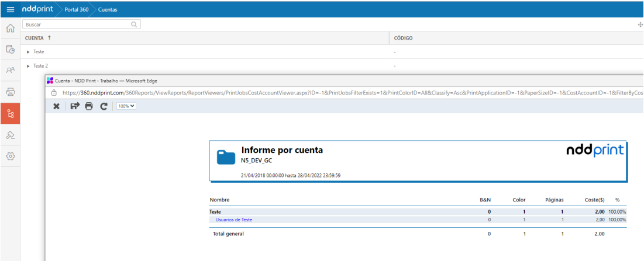
Task: Open the Usuarios de Teste link
Action: pos(233,220)
